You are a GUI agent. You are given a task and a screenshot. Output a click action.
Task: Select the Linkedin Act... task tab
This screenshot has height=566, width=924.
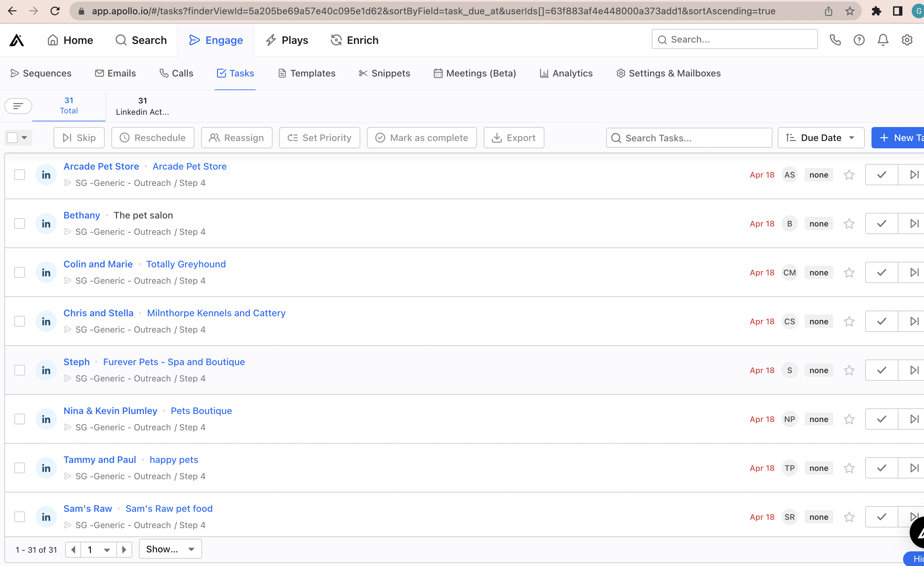coord(143,106)
